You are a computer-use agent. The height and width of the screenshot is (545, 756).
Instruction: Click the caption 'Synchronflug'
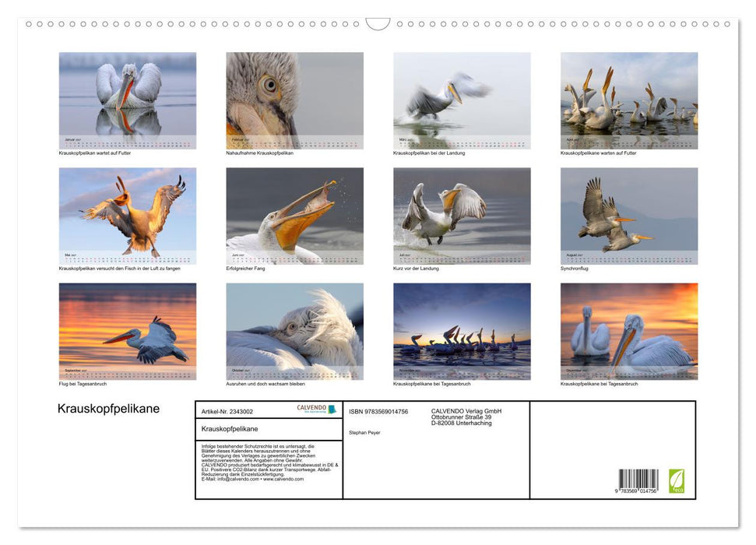click(575, 268)
